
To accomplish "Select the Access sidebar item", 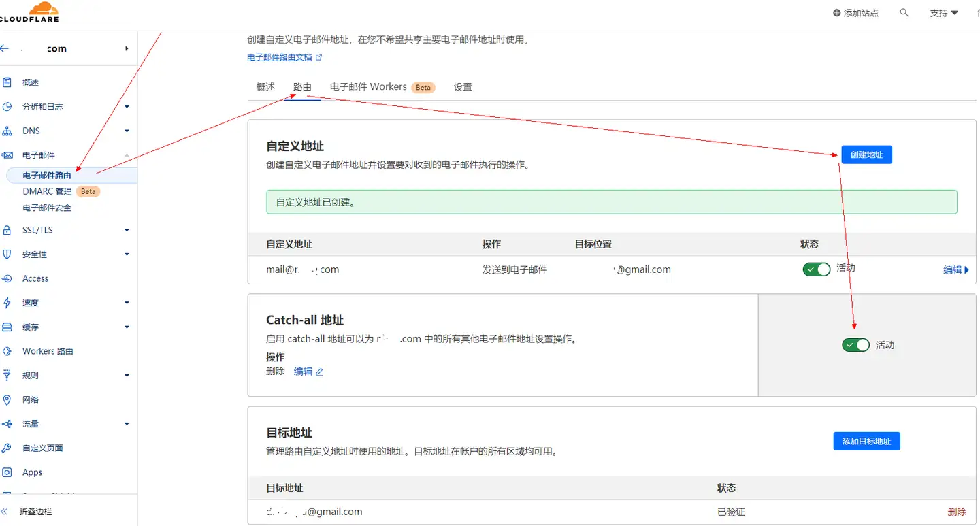I will coord(35,278).
